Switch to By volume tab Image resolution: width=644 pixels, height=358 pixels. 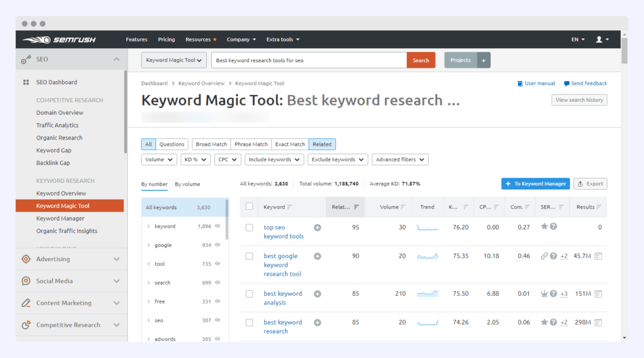pyautogui.click(x=187, y=184)
